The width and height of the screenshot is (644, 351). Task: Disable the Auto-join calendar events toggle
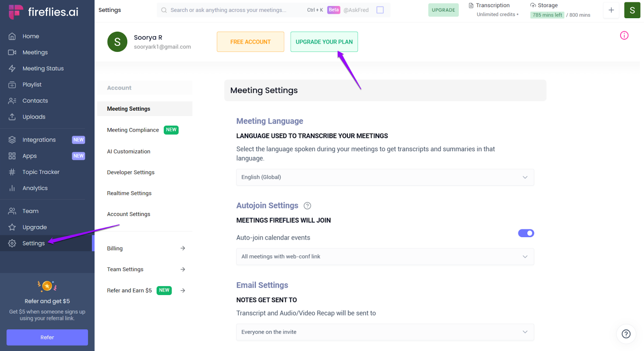(x=526, y=233)
